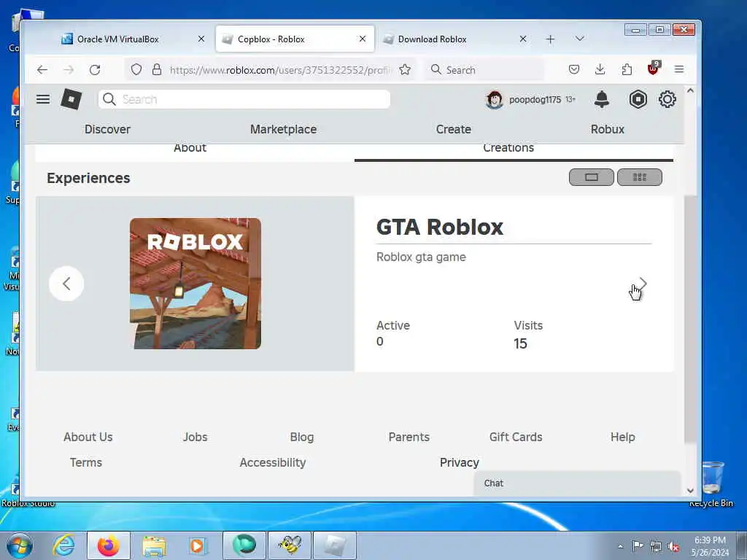Bookmark this page with the star
Screen dimensions: 747x560
[405, 69]
